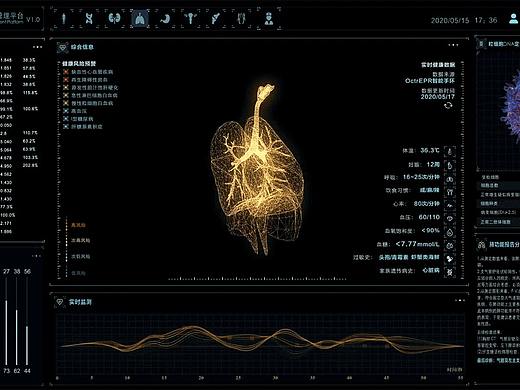Click the diet icon beside 饮食习惯
Viewport: 520px width, 390px height.
tap(450, 192)
